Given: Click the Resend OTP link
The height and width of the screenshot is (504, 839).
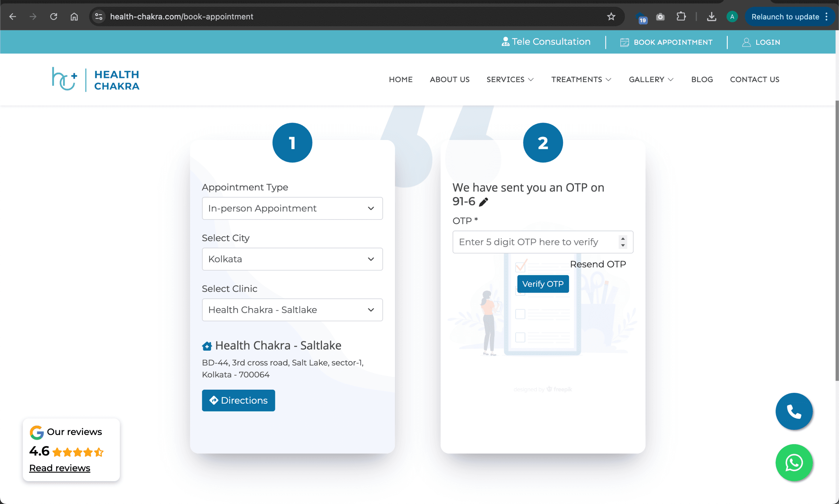Looking at the screenshot, I should pos(597,264).
